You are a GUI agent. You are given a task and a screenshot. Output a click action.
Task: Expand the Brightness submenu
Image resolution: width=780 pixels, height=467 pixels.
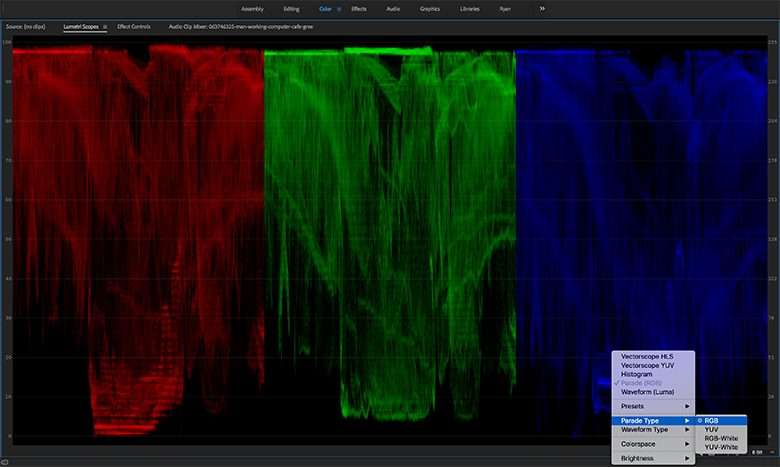(x=653, y=459)
